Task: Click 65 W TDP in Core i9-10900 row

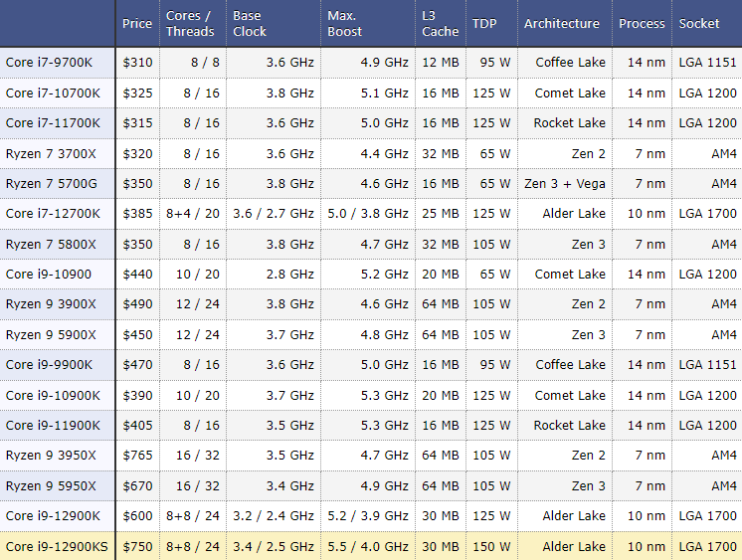Action: pyautogui.click(x=495, y=275)
